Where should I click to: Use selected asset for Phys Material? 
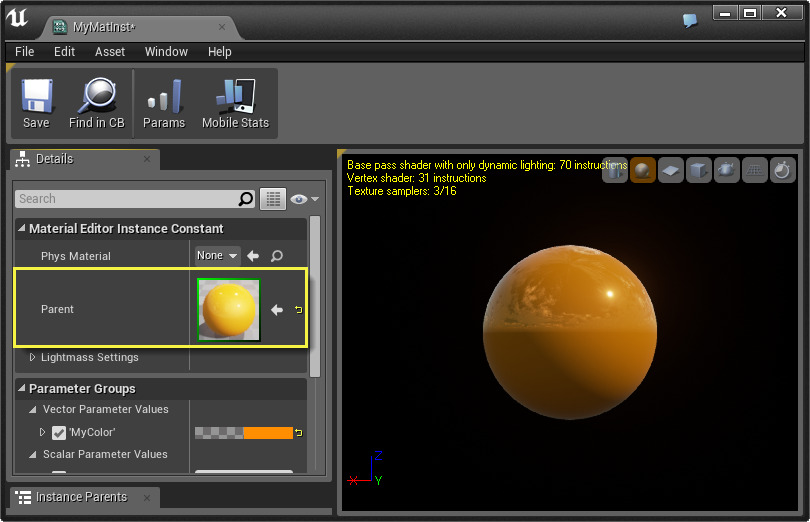(x=254, y=256)
